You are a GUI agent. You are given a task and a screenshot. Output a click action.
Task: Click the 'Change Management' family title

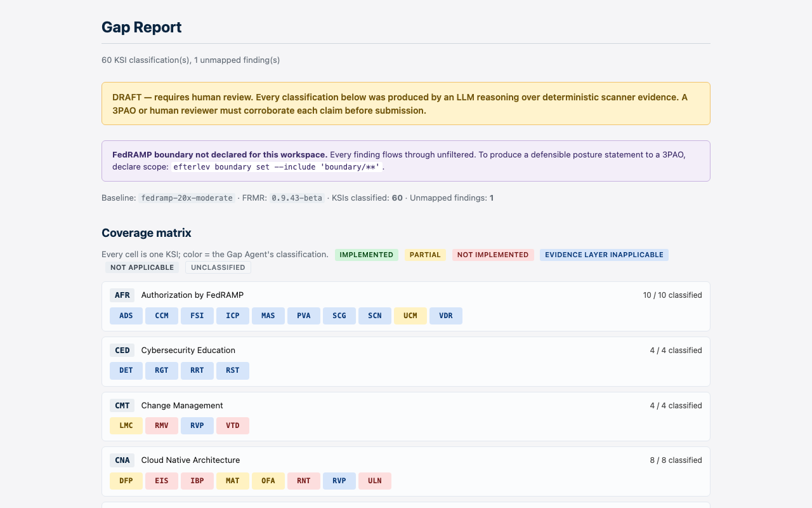coord(182,406)
